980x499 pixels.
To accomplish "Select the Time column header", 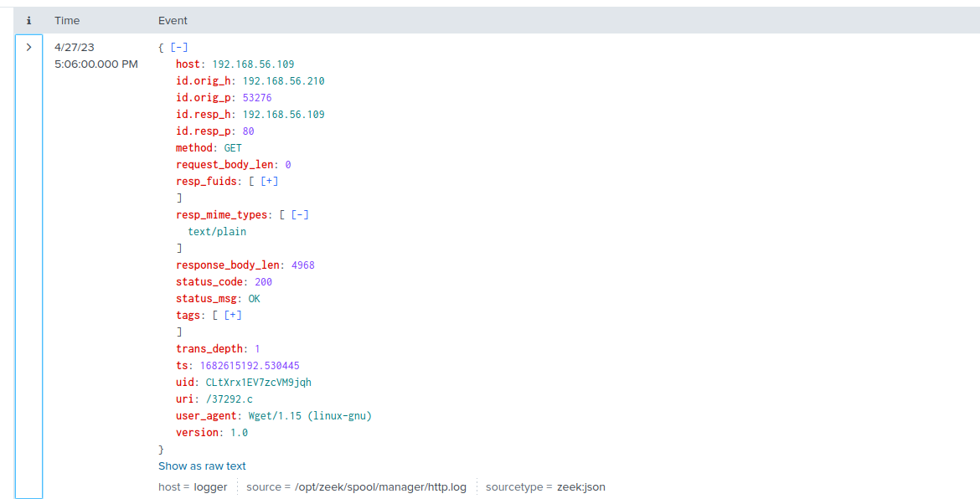I will (67, 20).
